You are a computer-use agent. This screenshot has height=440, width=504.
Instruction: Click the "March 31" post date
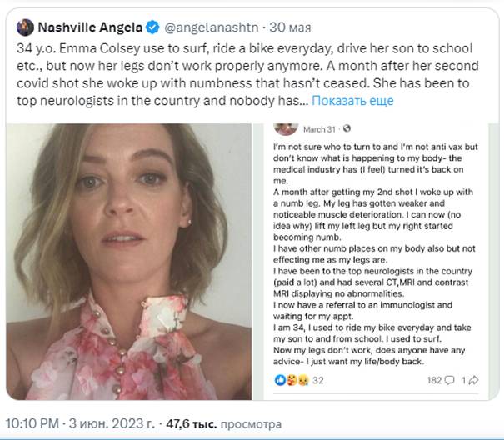pyautogui.click(x=318, y=129)
